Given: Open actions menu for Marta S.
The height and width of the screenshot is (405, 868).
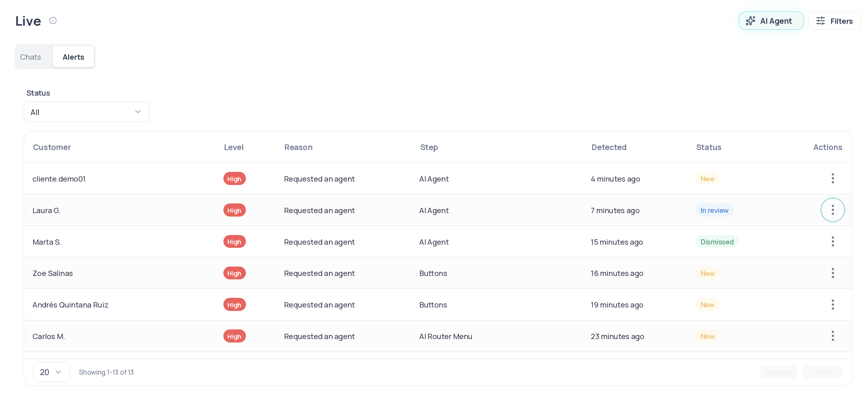Looking at the screenshot, I should [832, 242].
